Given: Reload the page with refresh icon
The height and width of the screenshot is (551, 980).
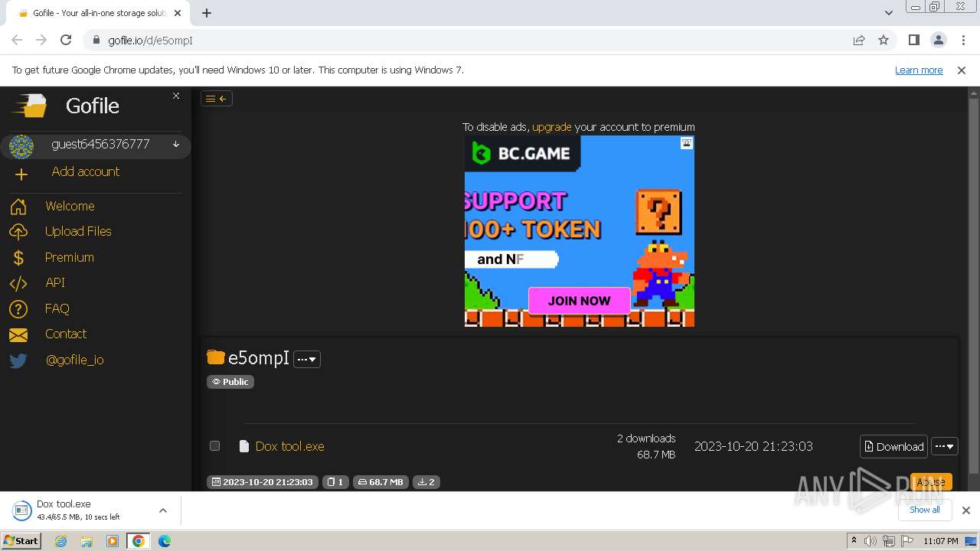Looking at the screenshot, I should pos(66,40).
